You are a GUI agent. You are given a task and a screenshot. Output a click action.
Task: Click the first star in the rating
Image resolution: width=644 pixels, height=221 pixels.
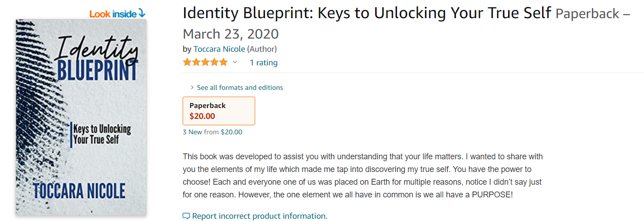(188, 63)
